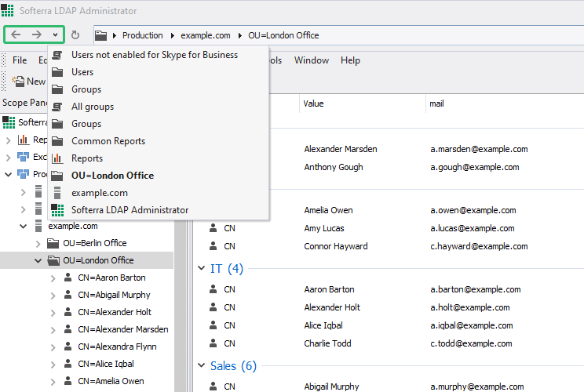Image resolution: width=584 pixels, height=392 pixels.
Task: Expand the breadcrumb arrow before OU=London Office
Action: tap(240, 36)
